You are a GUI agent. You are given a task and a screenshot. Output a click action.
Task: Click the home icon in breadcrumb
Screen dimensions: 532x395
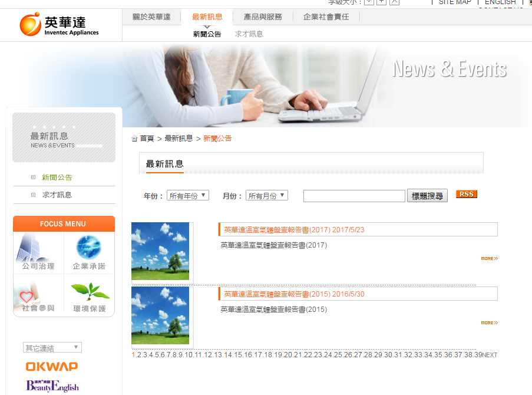coord(134,139)
